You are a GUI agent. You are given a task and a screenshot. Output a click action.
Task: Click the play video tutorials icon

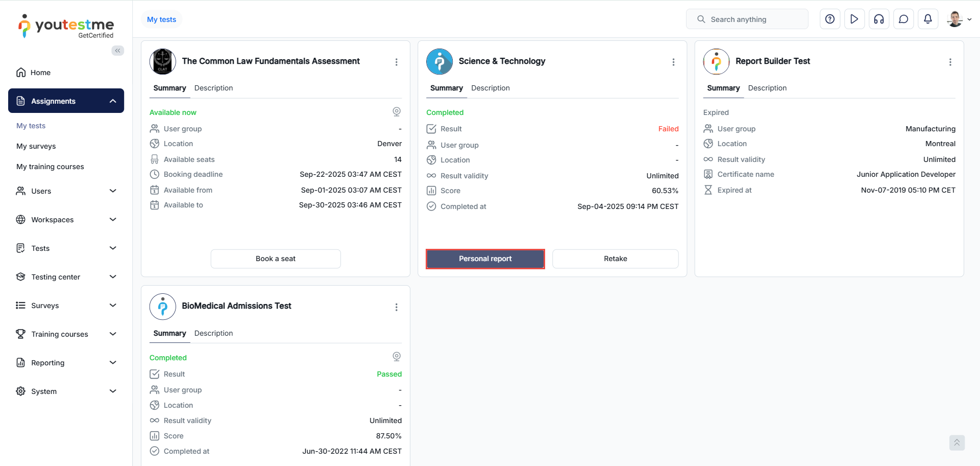(854, 19)
